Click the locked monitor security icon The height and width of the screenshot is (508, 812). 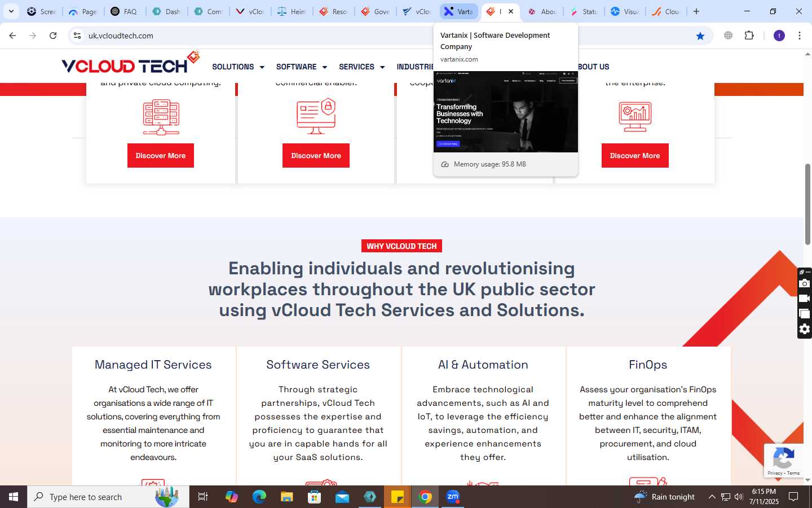(x=316, y=116)
